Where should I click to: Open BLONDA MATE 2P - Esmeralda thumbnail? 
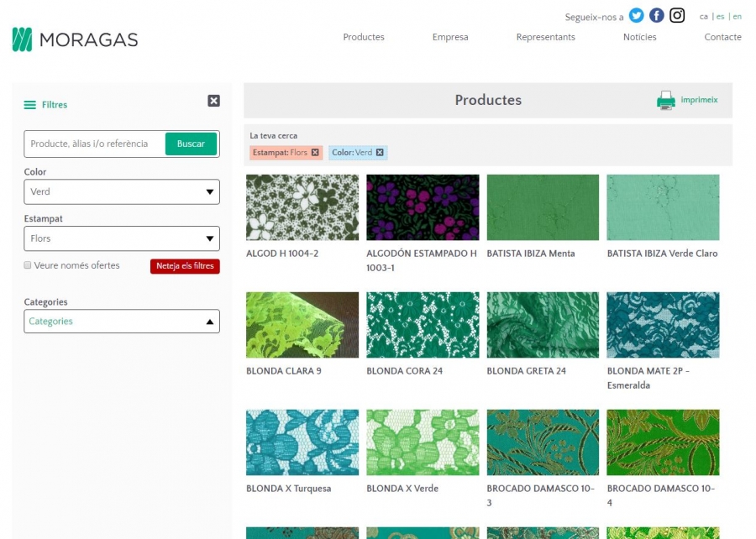[663, 325]
